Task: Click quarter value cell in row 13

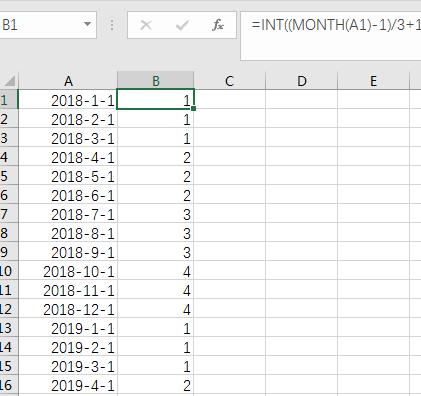Action: [156, 328]
